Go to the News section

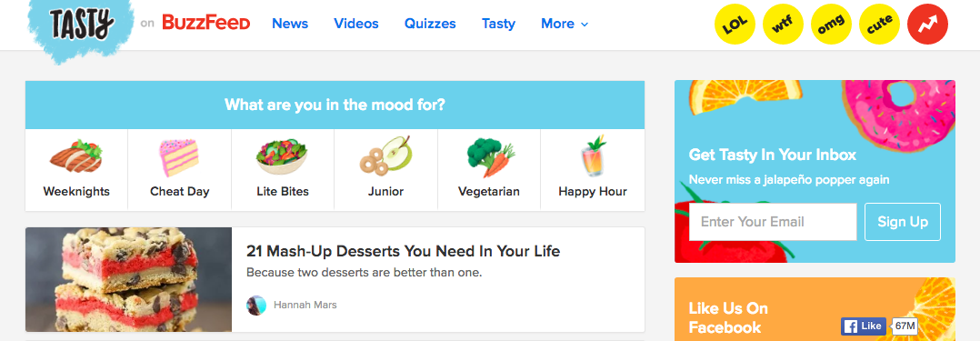pos(290,24)
